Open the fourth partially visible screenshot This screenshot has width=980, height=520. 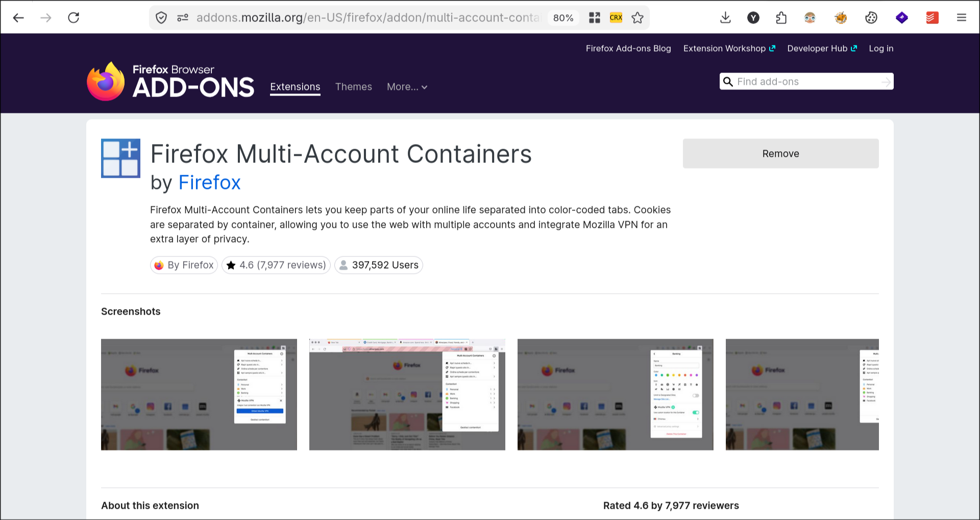tap(802, 394)
